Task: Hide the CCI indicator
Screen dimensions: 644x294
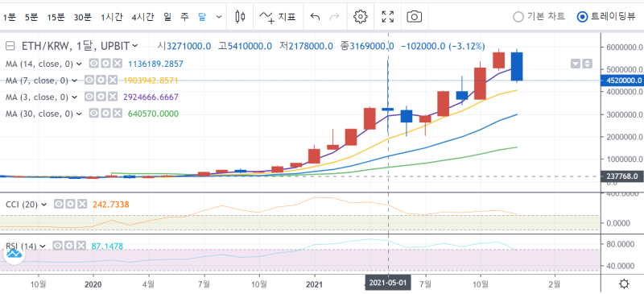Action: [x=59, y=204]
